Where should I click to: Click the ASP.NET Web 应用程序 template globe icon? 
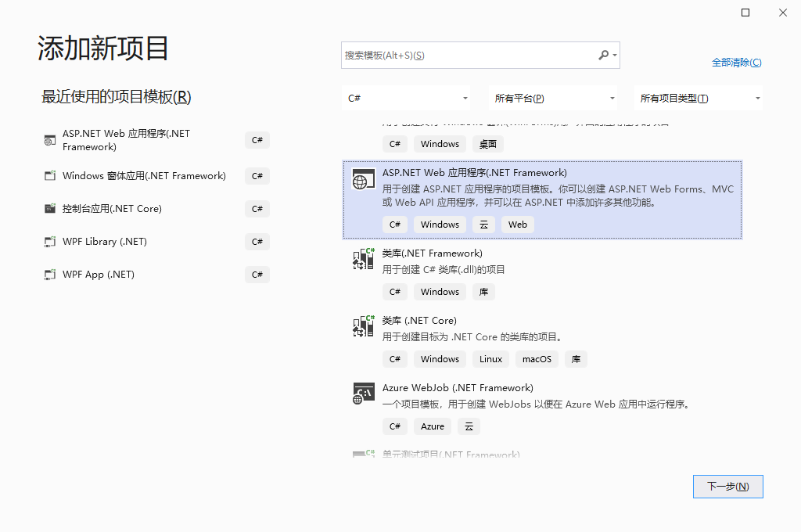[x=363, y=179]
